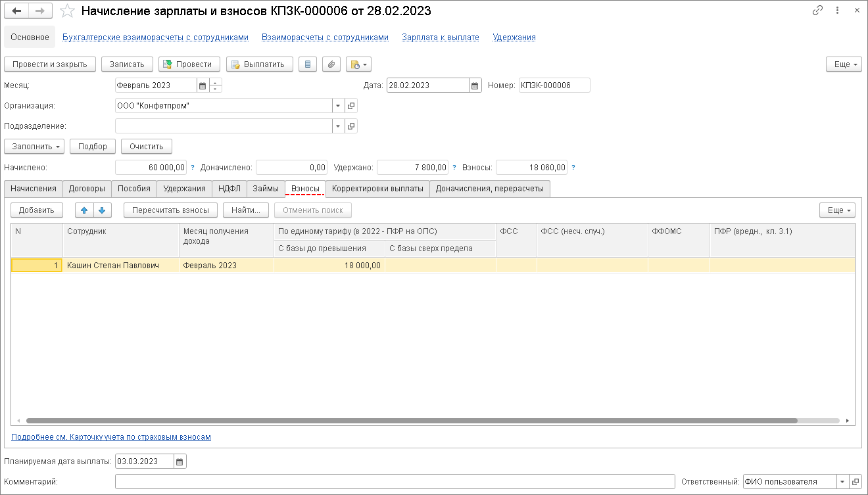Show the help hint for Удержано

tap(454, 168)
